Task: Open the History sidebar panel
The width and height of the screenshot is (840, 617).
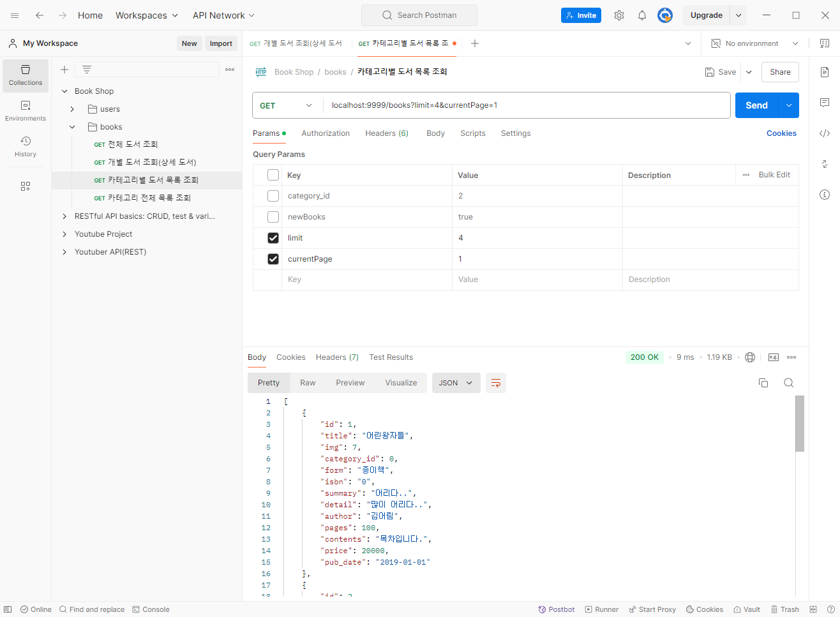Action: 26,147
